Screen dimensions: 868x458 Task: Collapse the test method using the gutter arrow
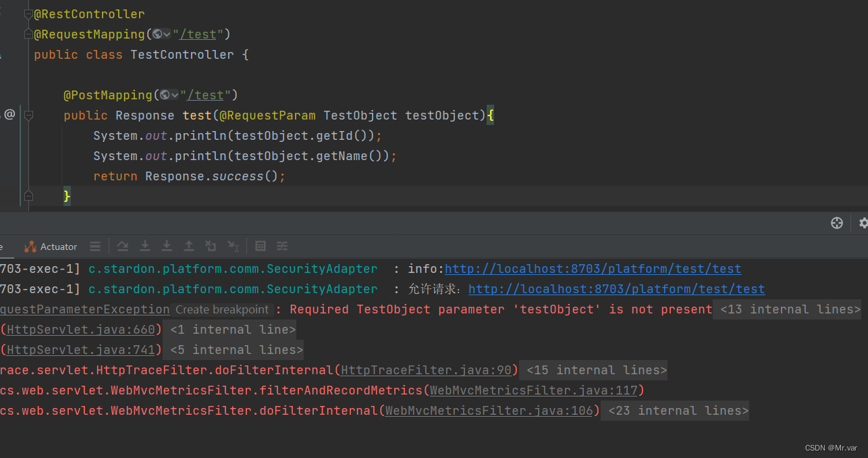[x=28, y=116]
